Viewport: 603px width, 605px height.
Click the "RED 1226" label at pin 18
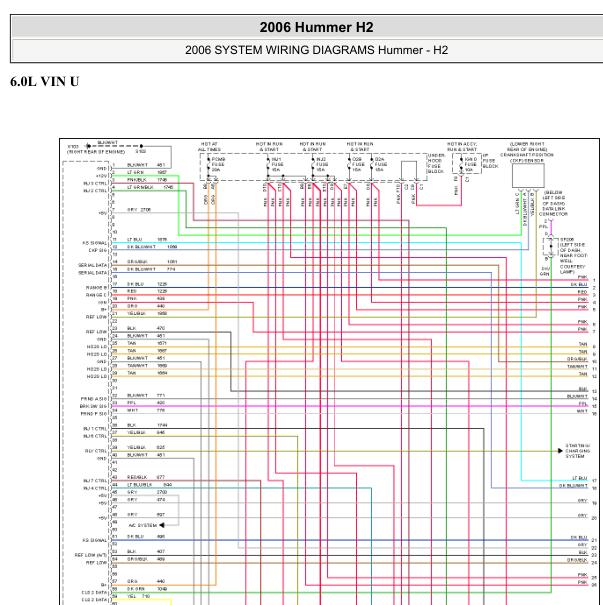[x=147, y=291]
